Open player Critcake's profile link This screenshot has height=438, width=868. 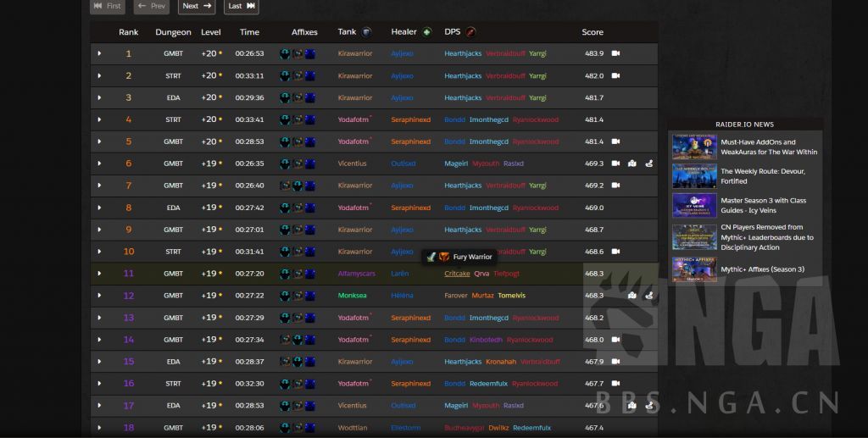click(456, 274)
